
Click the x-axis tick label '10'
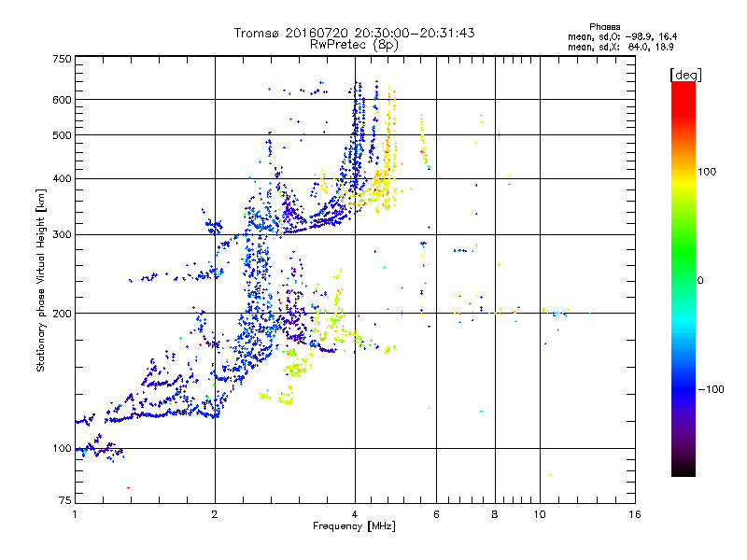[540, 514]
